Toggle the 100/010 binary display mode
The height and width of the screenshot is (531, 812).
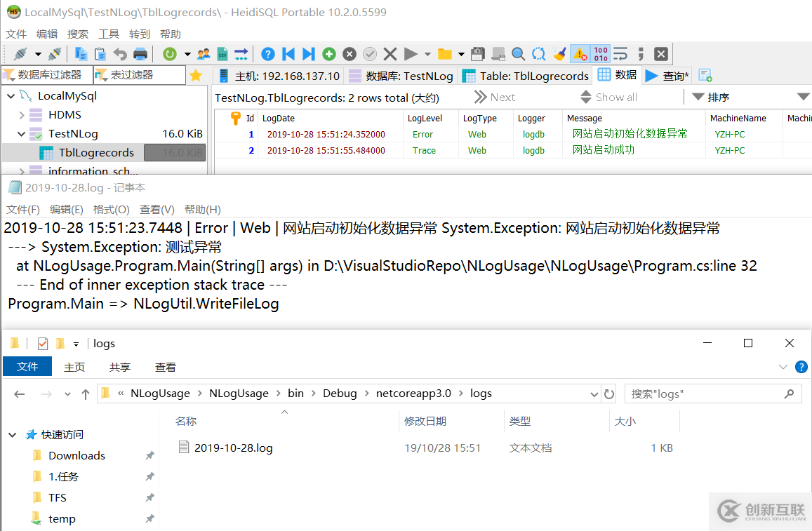pos(601,54)
